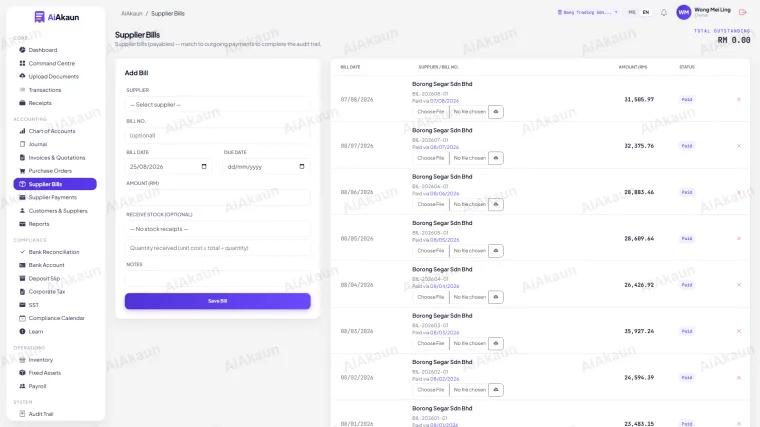Click the AiAkaun logo
This screenshot has width=760, height=427.
(57, 17)
